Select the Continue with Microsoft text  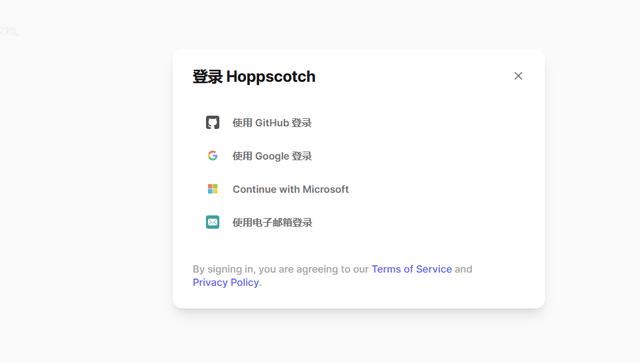point(291,189)
